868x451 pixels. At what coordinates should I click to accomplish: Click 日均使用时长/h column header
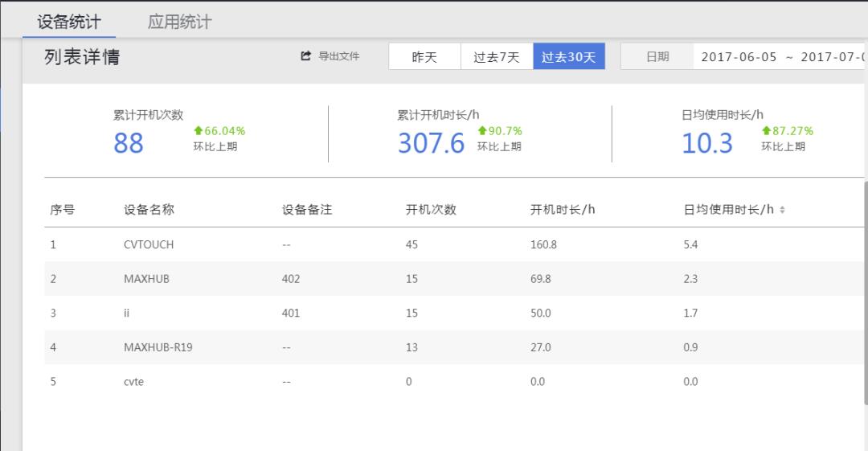coord(728,210)
